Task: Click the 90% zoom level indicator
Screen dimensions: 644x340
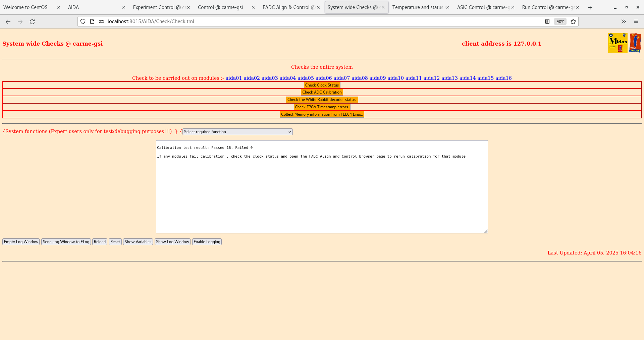Action: pos(560,21)
